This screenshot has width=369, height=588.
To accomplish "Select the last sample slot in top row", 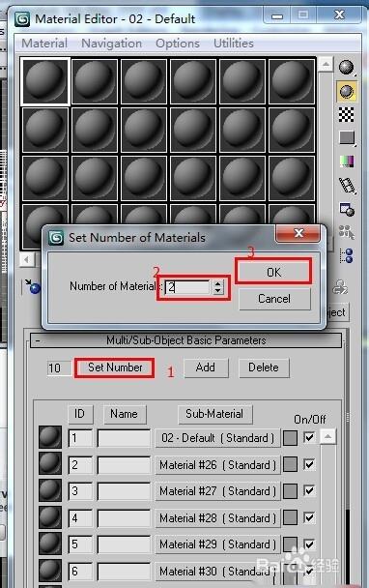I will click(292, 81).
